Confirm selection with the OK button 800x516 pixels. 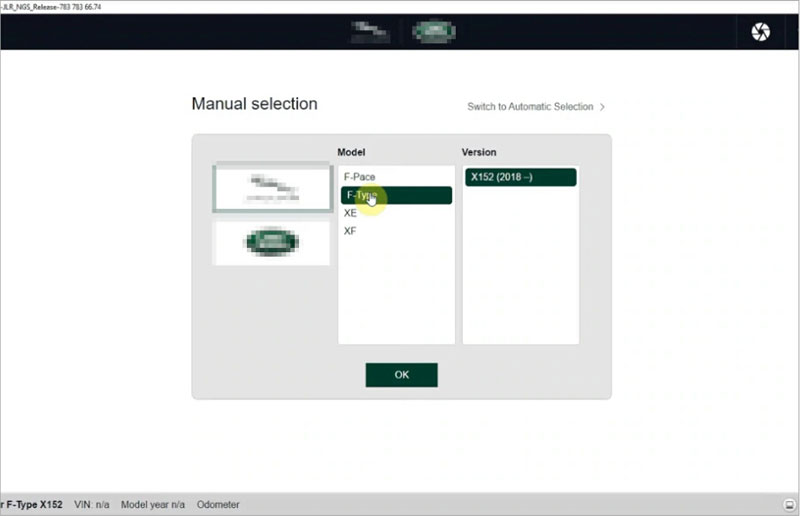tap(402, 375)
